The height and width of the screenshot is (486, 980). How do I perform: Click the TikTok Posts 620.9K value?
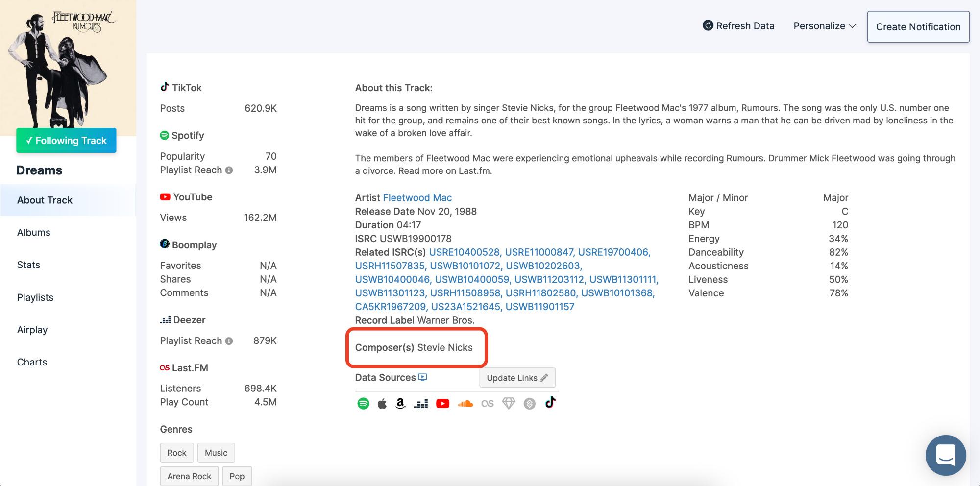261,108
